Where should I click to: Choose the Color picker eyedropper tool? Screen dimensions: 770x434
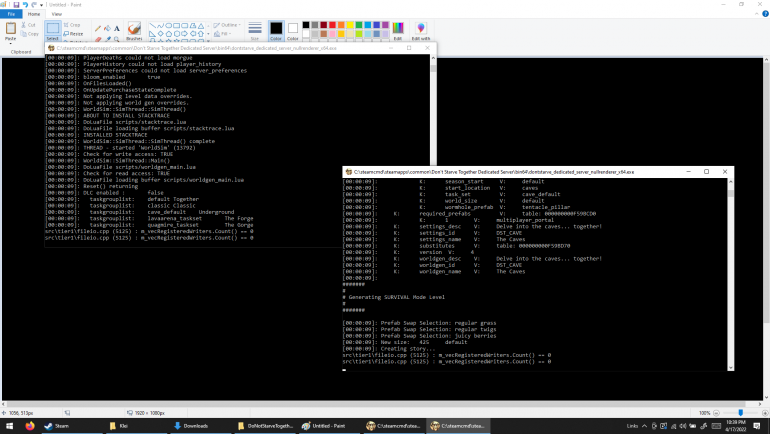pos(108,38)
